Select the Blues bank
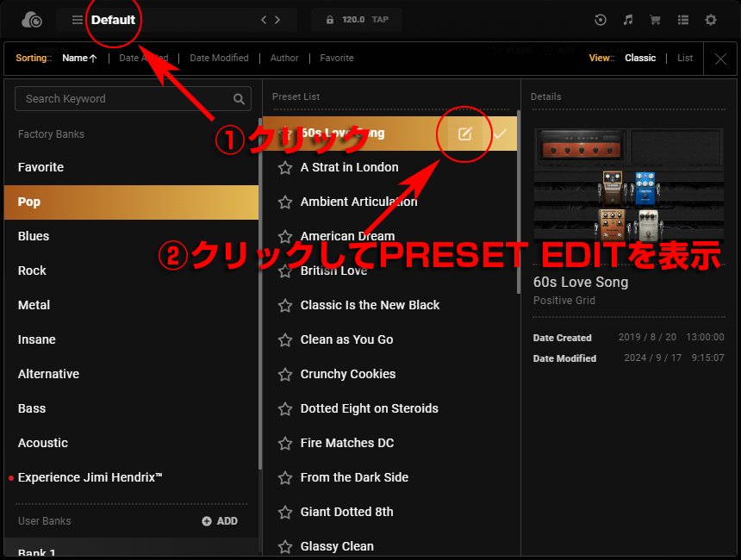This screenshot has height=560, width=741. point(131,236)
